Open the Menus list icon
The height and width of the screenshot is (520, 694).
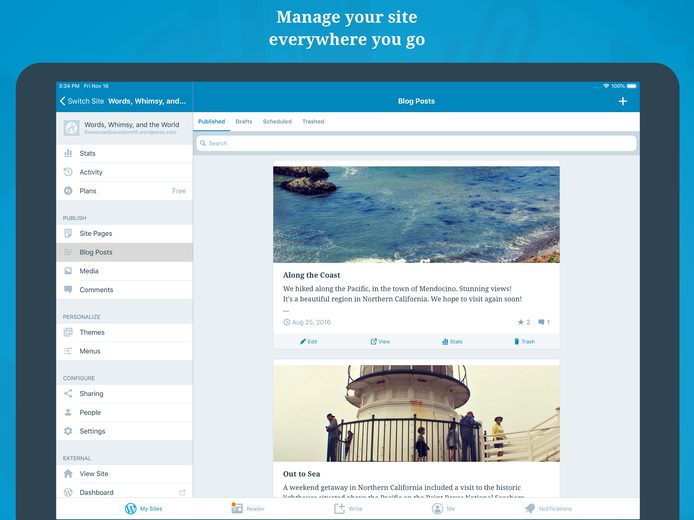point(68,351)
